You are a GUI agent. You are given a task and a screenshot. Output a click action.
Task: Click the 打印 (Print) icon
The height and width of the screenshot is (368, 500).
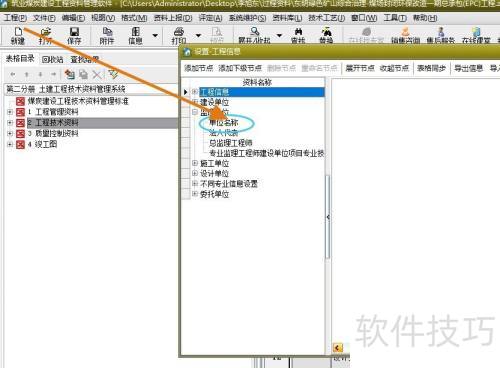[x=179, y=36]
